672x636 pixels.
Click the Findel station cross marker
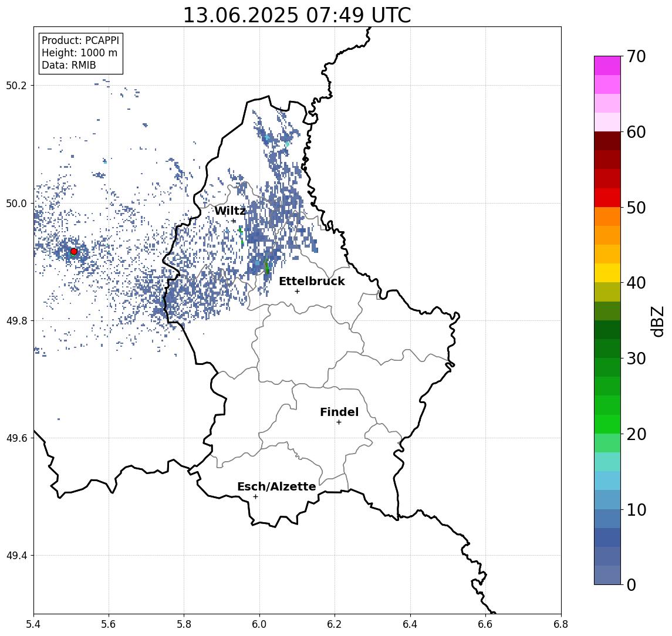339,422
